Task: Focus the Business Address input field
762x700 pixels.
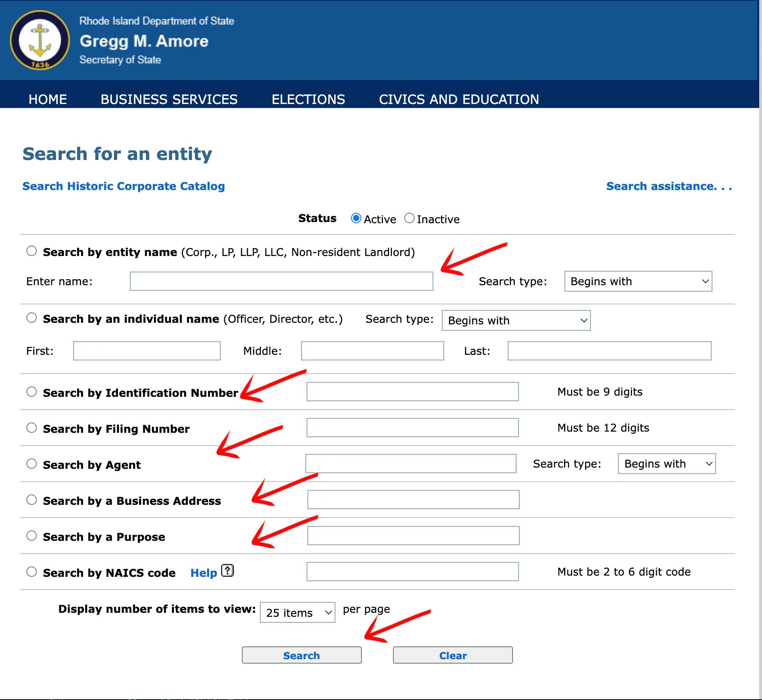Action: pos(413,500)
